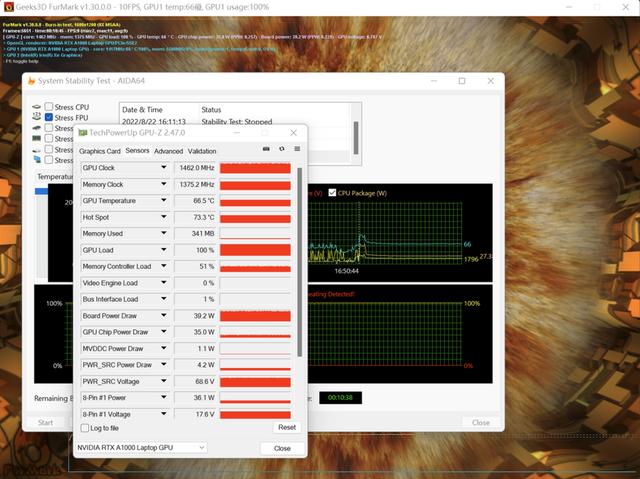Click the Reset button in GPU-Z

(287, 427)
